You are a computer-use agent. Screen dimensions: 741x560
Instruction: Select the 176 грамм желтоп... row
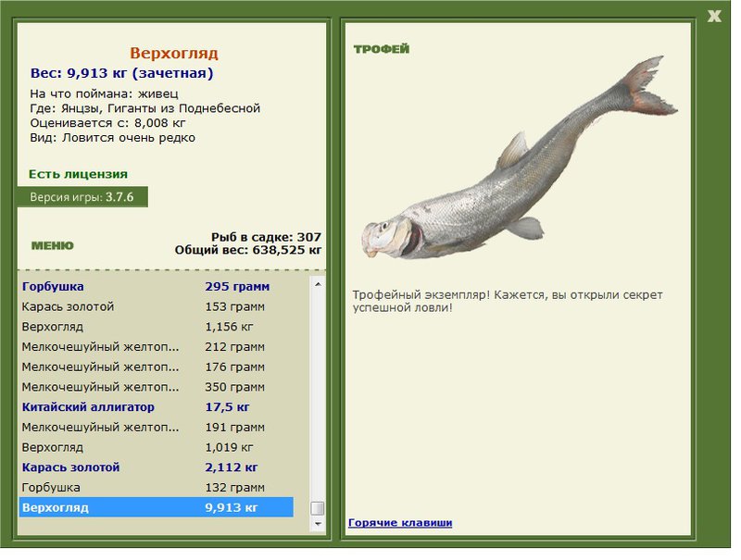(157, 367)
